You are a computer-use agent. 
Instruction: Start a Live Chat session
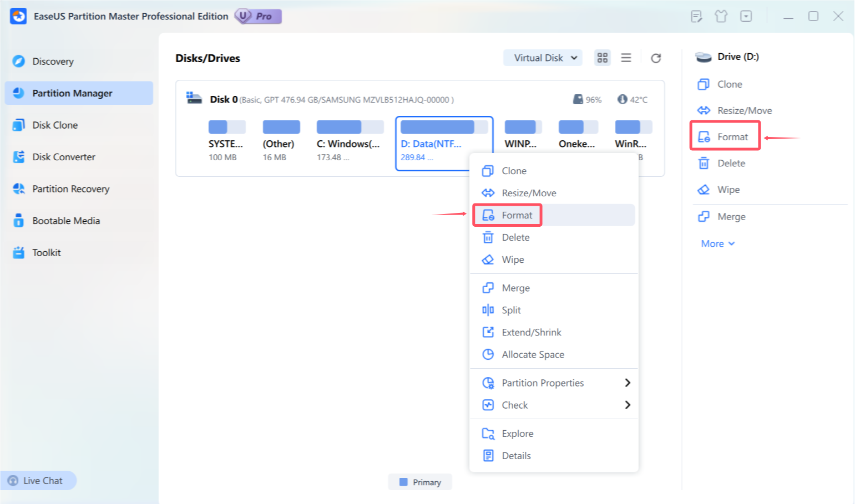(x=38, y=481)
